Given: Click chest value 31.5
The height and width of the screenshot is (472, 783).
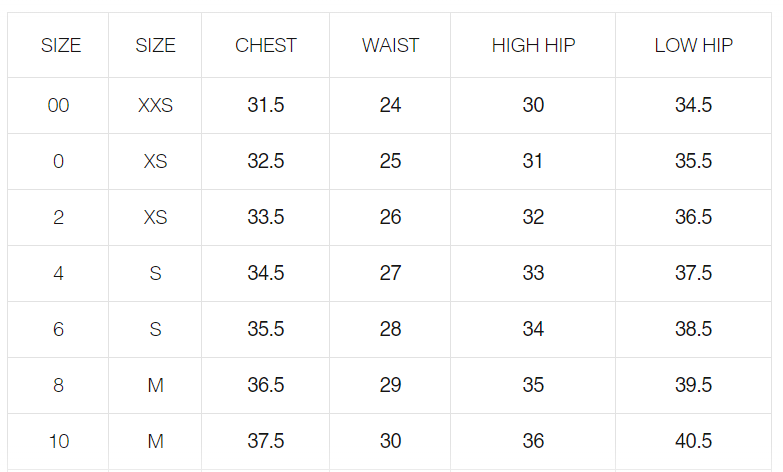Looking at the screenshot, I should 266,105.
